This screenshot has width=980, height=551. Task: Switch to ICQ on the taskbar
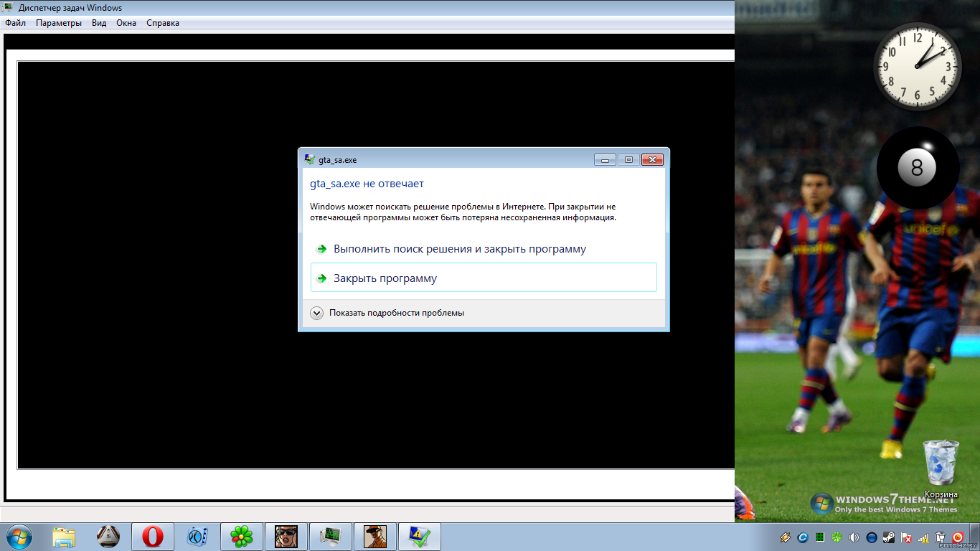pyautogui.click(x=242, y=537)
